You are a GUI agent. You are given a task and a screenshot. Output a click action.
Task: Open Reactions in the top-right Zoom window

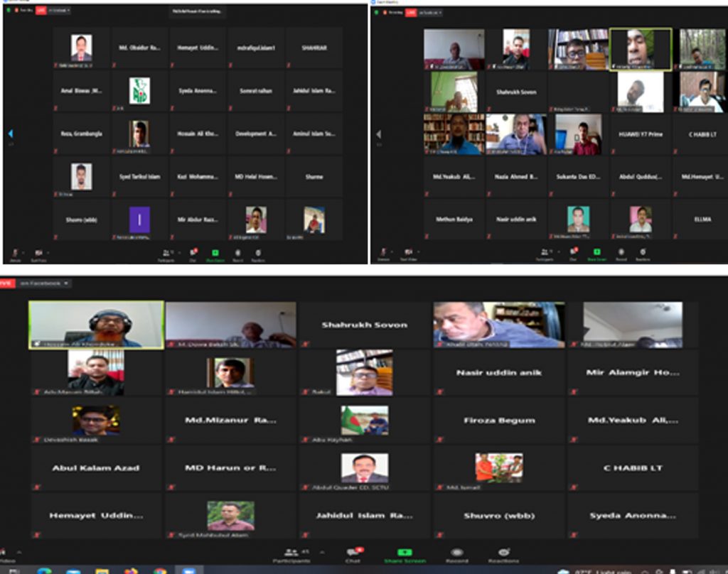point(643,254)
